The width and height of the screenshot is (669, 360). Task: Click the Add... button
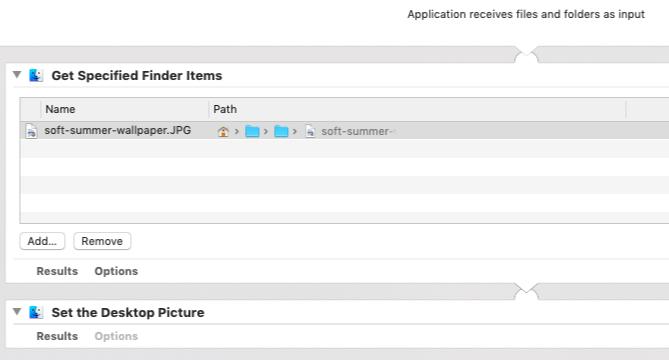tap(42, 241)
